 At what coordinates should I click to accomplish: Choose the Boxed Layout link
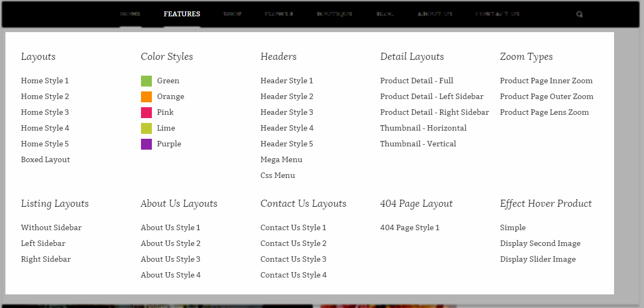[x=45, y=159]
